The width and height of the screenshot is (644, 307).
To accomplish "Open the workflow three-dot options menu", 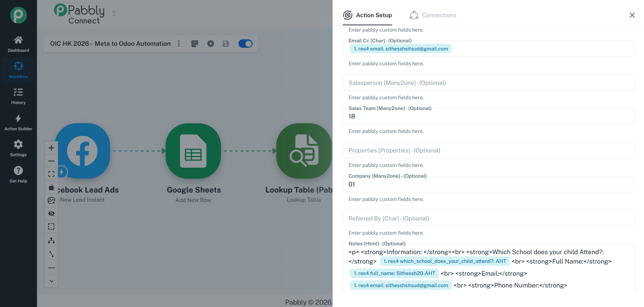I will pos(179,44).
